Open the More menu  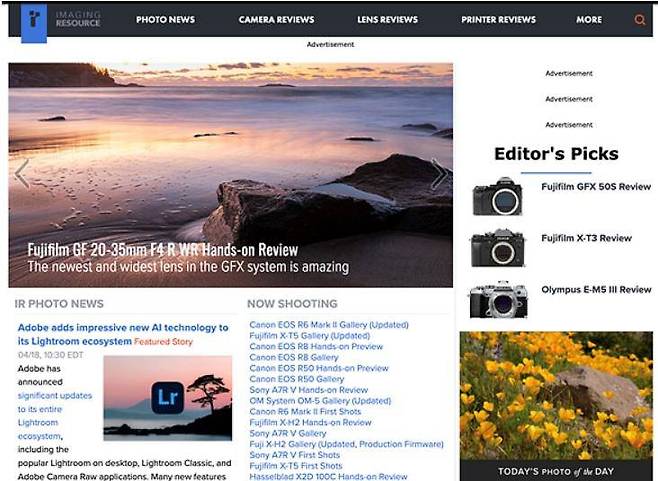click(x=589, y=20)
